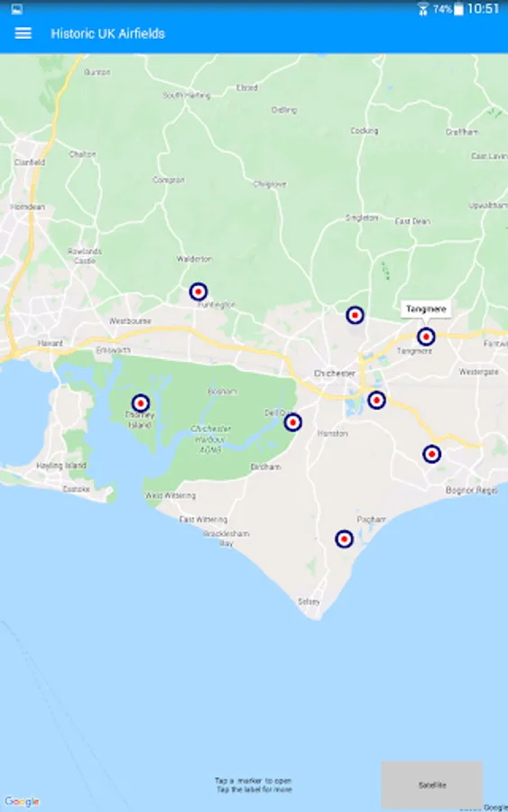Click the 10:51 status bar clock
508x812 pixels.
coord(483,9)
